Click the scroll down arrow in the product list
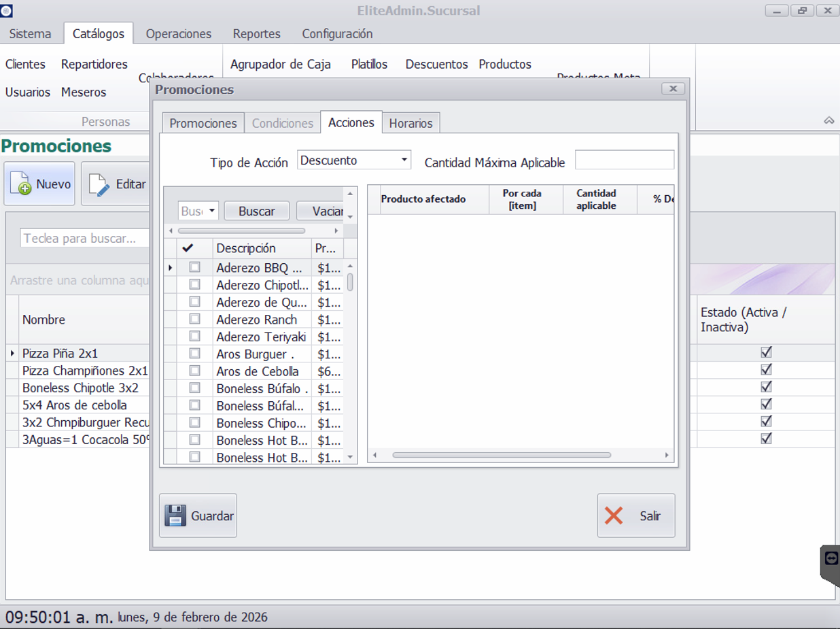Image resolution: width=840 pixels, height=629 pixels. pyautogui.click(x=350, y=457)
